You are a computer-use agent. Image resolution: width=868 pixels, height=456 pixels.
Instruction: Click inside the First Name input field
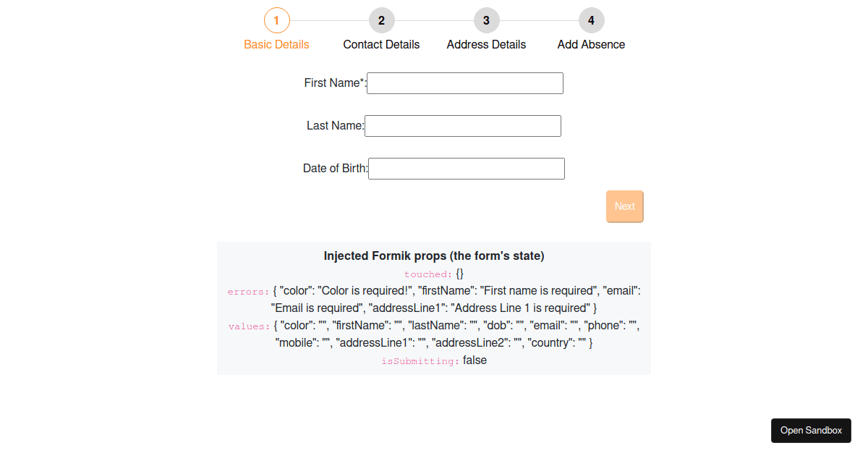pos(464,83)
